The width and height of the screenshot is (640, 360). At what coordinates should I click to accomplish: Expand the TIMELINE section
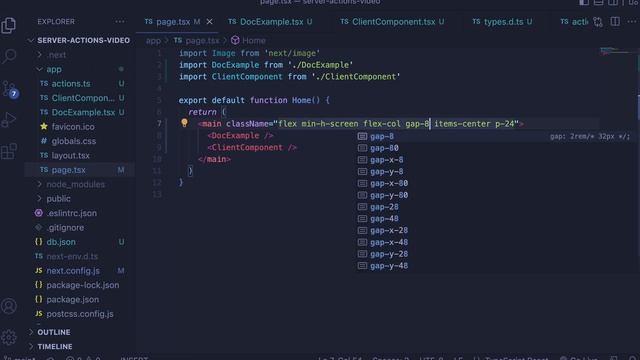point(80,347)
